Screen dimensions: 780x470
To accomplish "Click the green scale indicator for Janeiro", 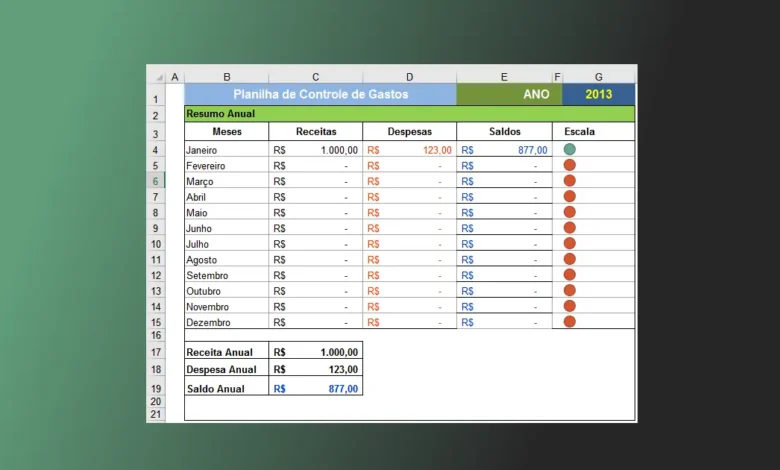I will 570,149.
